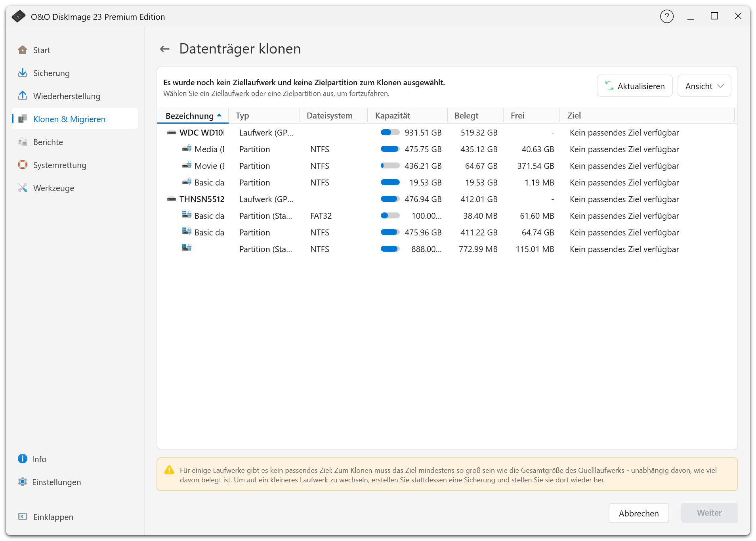Click the Sicherung download icon
This screenshot has height=541, width=756.
coord(23,73)
